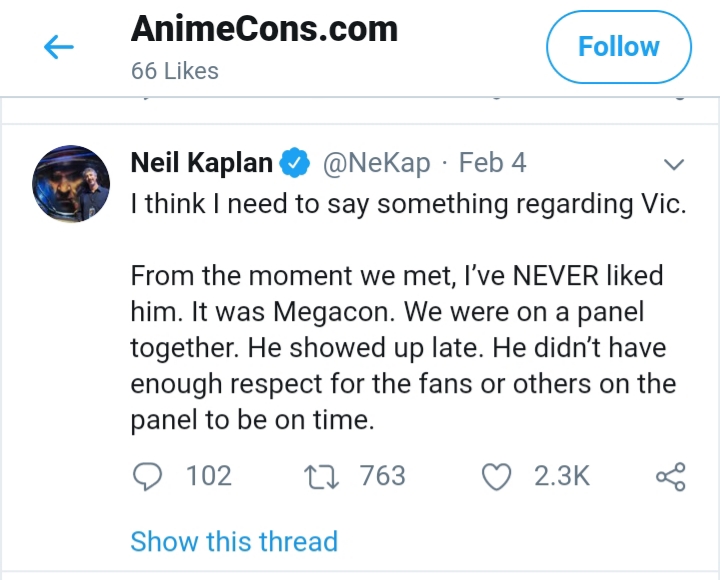Share the tweet via share icon
Image resolution: width=720 pixels, height=580 pixels.
click(x=671, y=477)
